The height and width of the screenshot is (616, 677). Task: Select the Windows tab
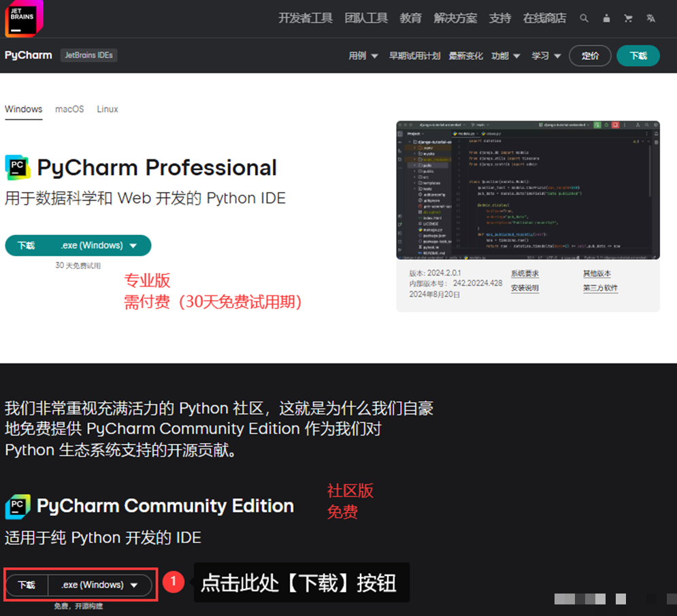point(24,110)
